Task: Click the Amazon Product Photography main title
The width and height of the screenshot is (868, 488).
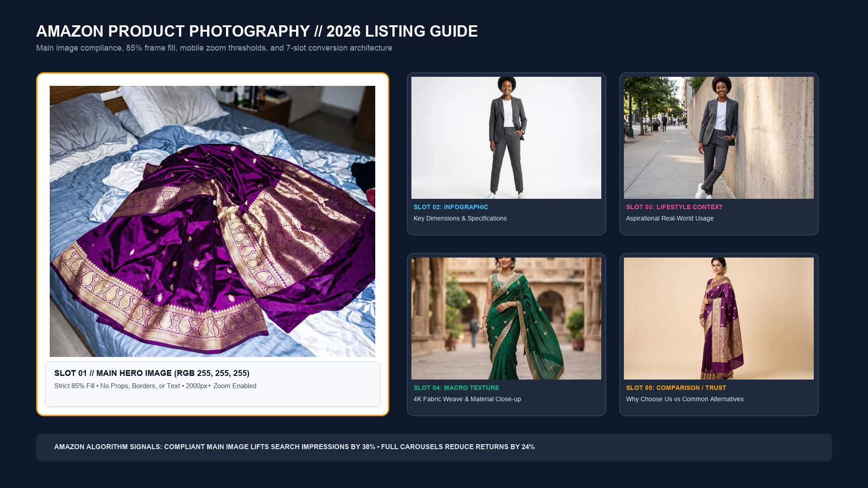Action: coord(257,31)
